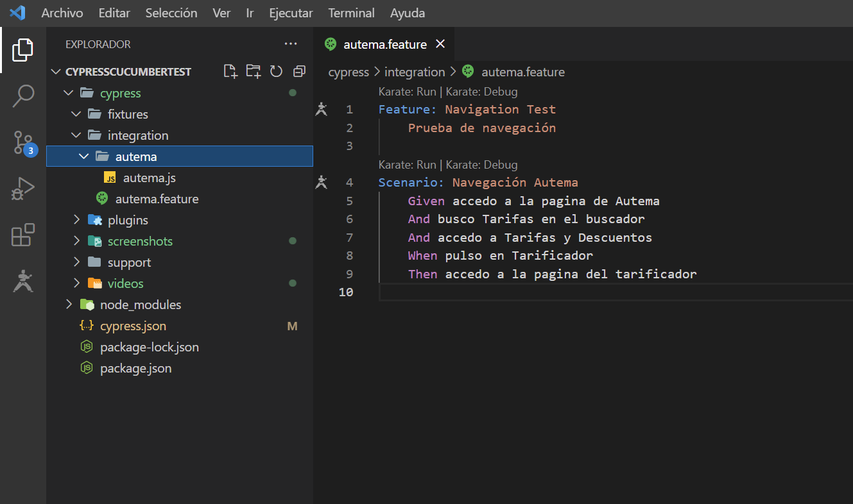The width and height of the screenshot is (853, 504).
Task: Expand the plugins folder
Action: pyautogui.click(x=76, y=220)
